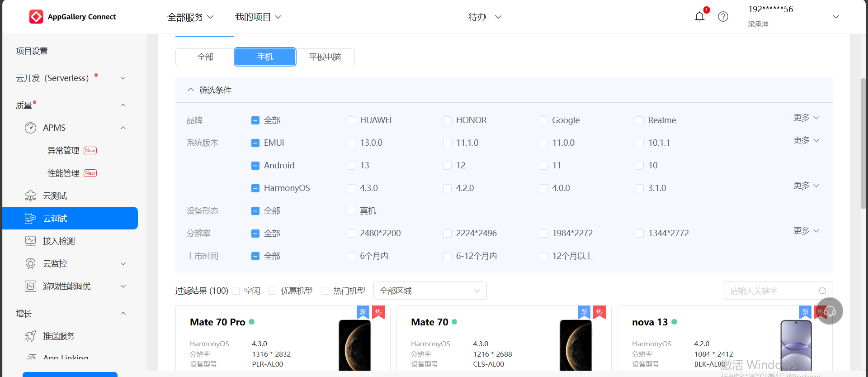Click the 新 badge on Mate 70 card
Image resolution: width=868 pixels, height=377 pixels.
coord(584,312)
